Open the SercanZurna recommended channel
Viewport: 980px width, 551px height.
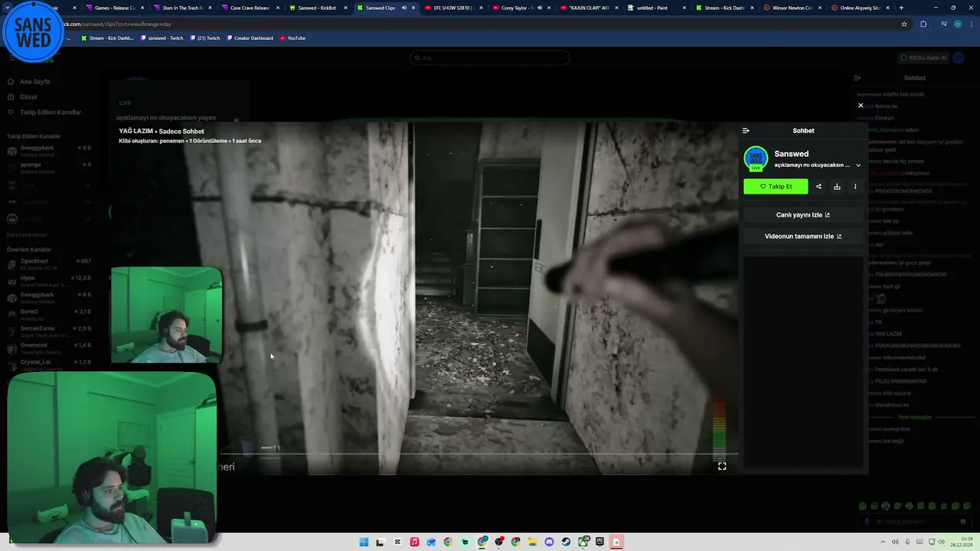point(47,331)
